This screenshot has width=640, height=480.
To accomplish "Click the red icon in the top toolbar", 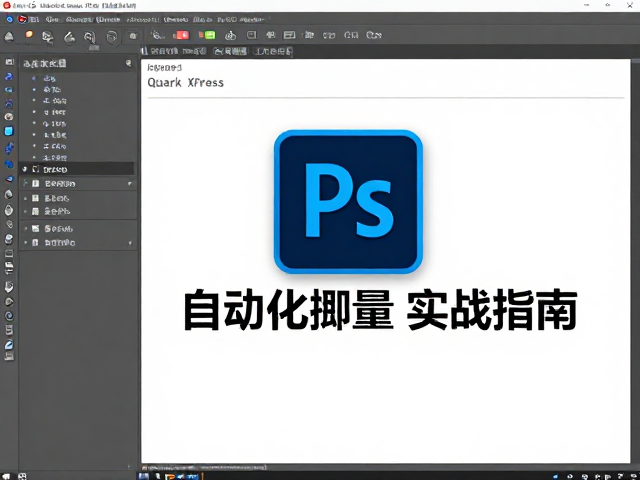I will point(181,35).
